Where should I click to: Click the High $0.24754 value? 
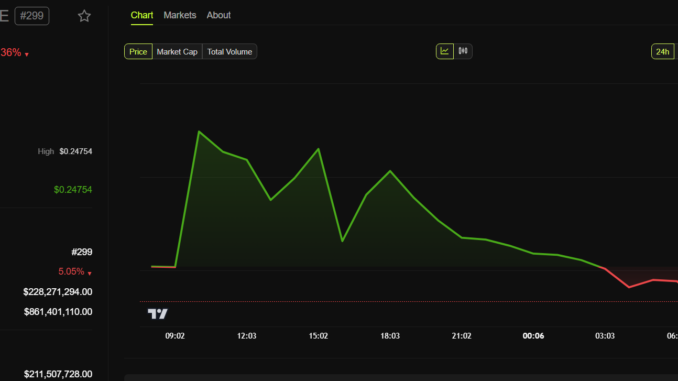[76, 151]
